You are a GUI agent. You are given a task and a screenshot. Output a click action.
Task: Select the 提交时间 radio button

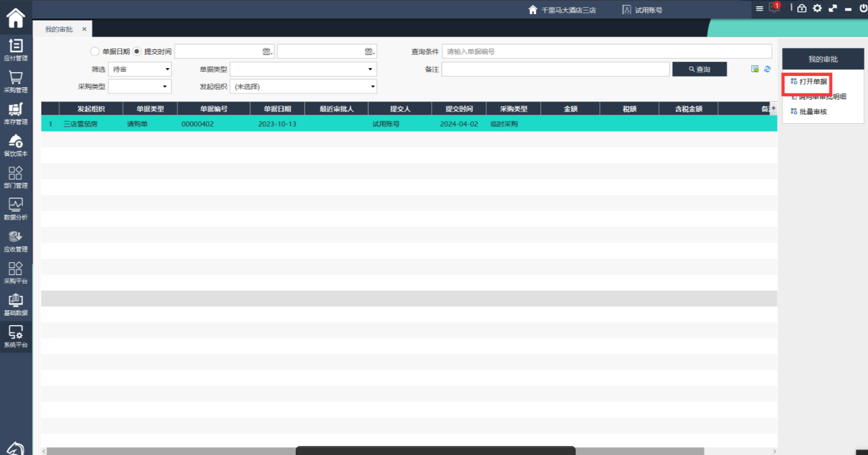point(137,52)
